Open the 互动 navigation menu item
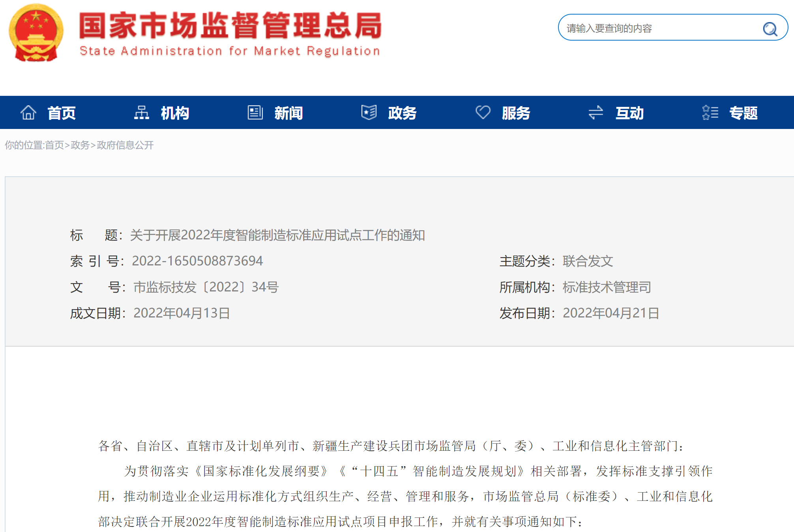Screen dimensions: 794x532 (x=630, y=113)
